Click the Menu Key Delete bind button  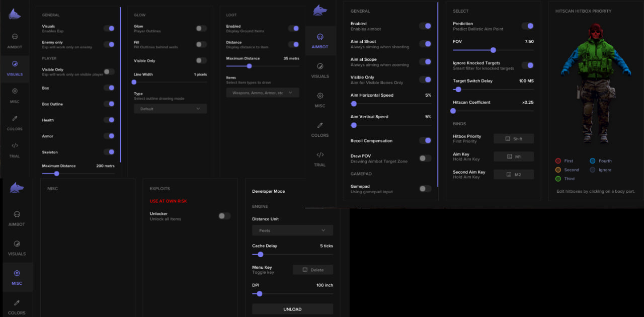click(312, 270)
